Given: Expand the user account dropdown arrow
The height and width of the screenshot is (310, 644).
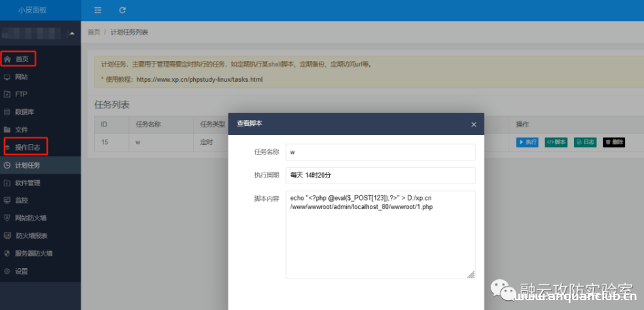Looking at the screenshot, I should [72, 33].
